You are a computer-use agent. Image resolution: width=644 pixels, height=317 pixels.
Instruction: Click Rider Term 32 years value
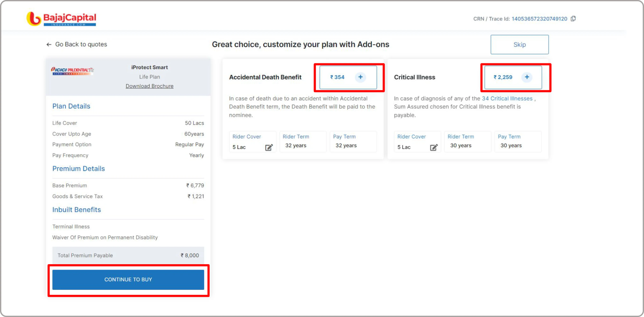296,145
